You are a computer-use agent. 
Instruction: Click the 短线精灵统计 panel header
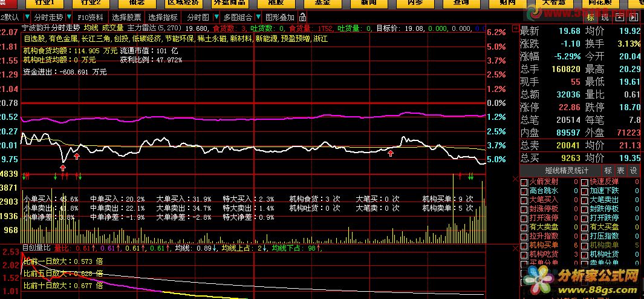coord(561,170)
